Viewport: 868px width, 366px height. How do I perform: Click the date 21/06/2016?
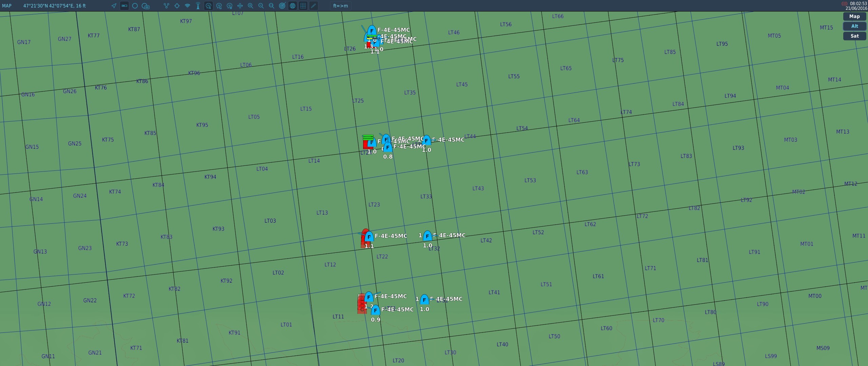[x=856, y=8]
